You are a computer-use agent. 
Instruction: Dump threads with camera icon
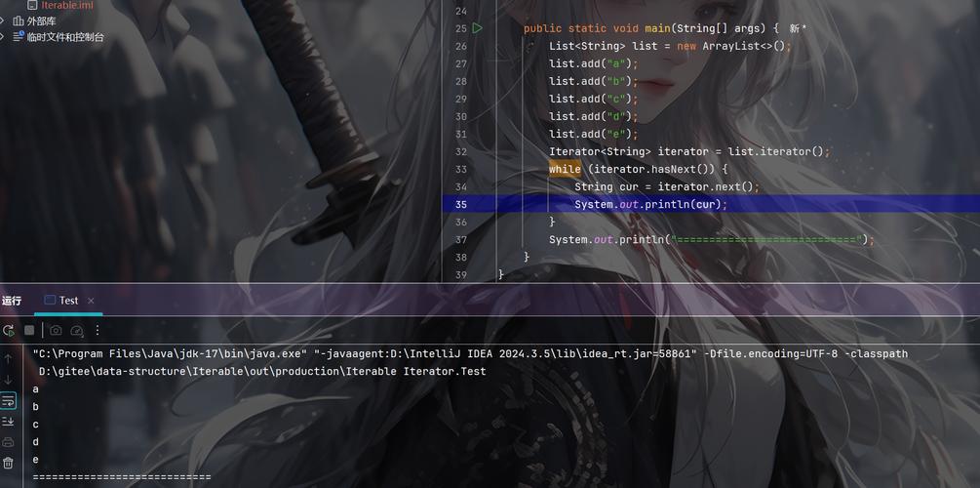(56, 330)
